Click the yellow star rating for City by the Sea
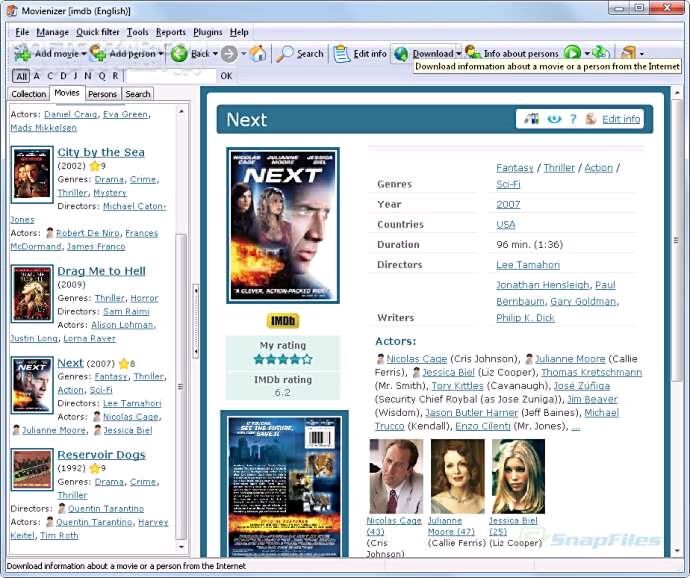690x578 pixels. click(95, 166)
